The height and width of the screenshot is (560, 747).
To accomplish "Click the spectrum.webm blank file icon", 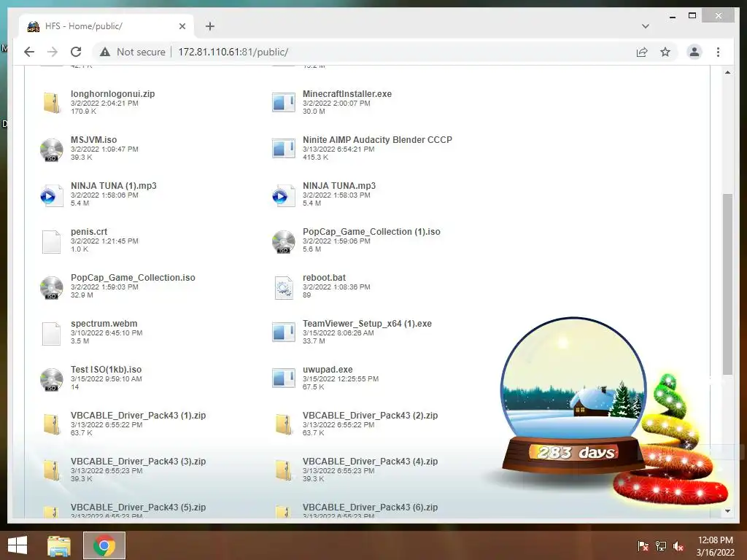I will 52,334.
